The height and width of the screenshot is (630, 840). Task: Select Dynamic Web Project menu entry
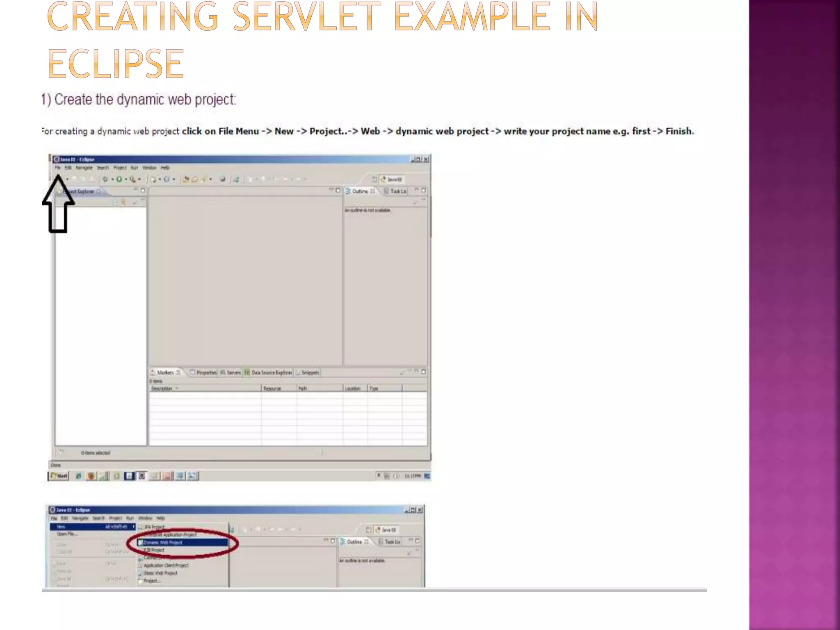click(x=162, y=542)
